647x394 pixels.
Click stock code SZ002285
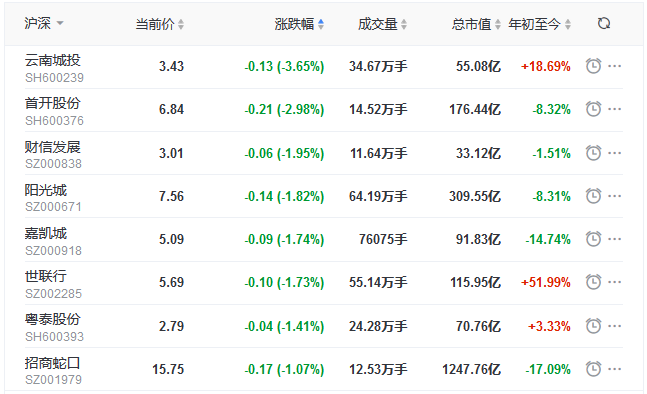[x=53, y=293]
